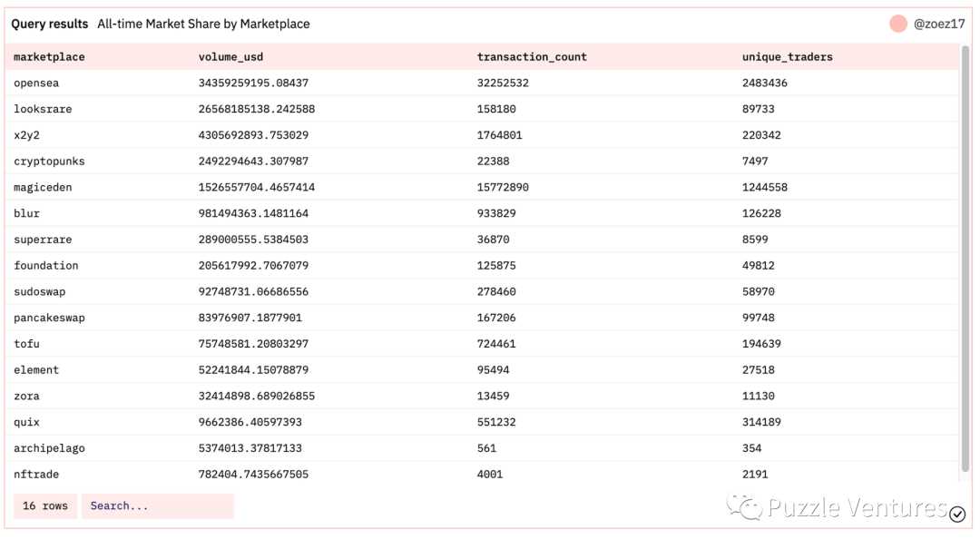Select the magiceden volume_usd value

[257, 187]
